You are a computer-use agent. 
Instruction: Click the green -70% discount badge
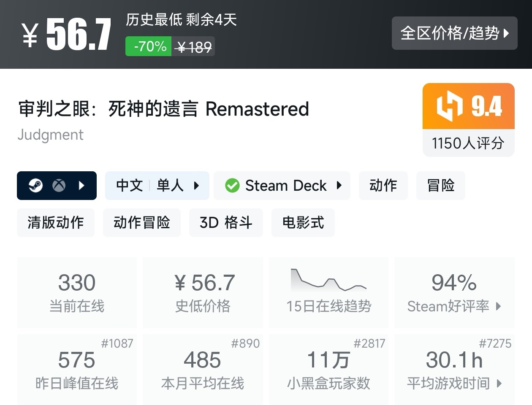click(x=148, y=46)
